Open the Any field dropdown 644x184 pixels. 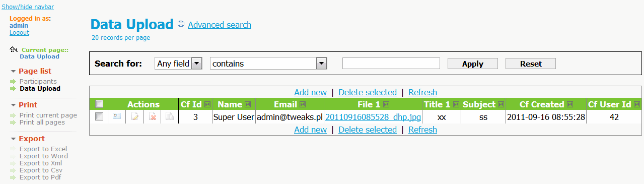179,64
